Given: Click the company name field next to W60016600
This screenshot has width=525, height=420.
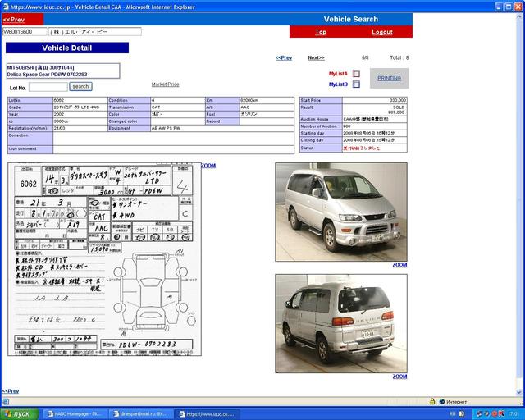Looking at the screenshot, I should [x=95, y=31].
